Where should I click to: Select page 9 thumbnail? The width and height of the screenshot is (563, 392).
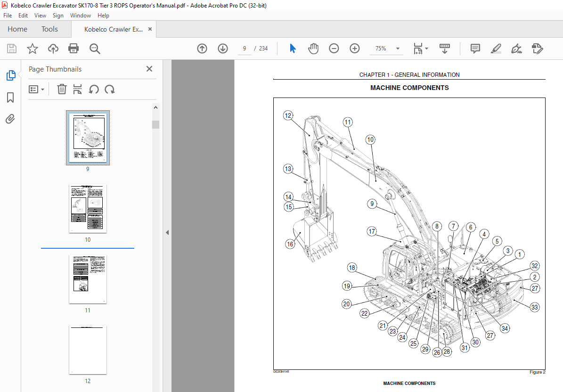[x=88, y=138]
